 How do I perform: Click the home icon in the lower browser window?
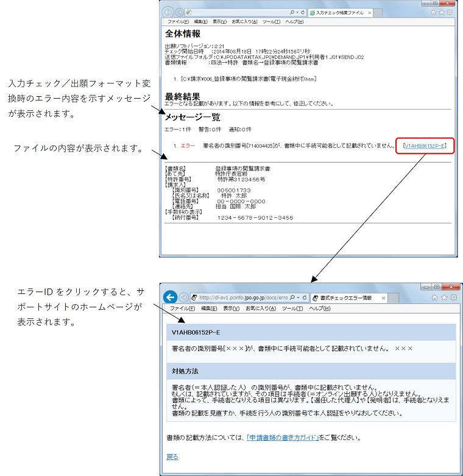434,298
